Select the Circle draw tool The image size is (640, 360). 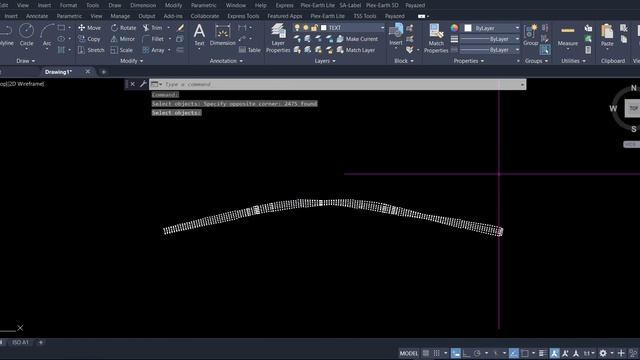[x=27, y=34]
